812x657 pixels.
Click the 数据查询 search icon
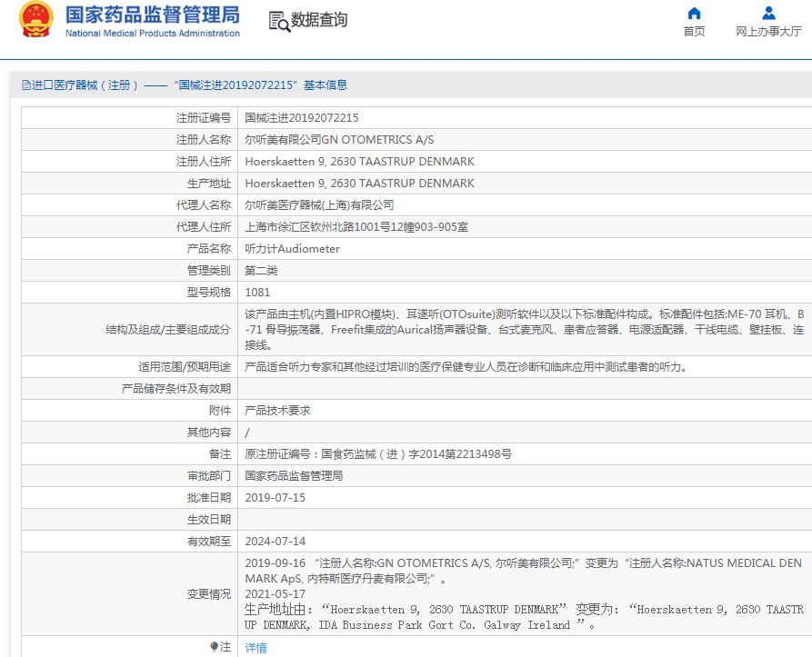point(279,22)
